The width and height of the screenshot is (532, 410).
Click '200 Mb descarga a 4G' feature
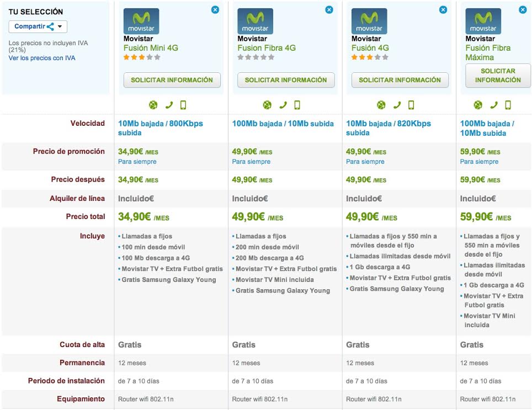click(x=270, y=258)
